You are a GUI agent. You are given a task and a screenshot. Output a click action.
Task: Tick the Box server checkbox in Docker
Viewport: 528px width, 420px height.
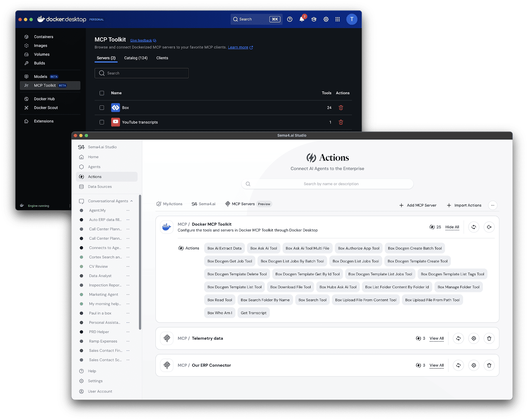[x=102, y=107]
